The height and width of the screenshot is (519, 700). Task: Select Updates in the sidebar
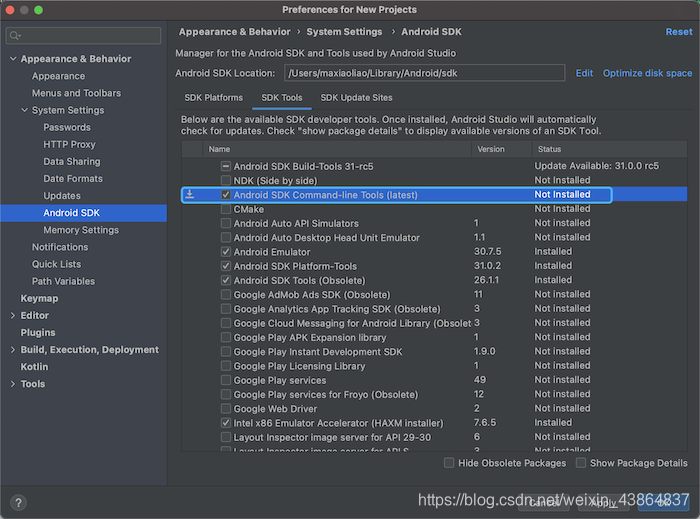62,195
